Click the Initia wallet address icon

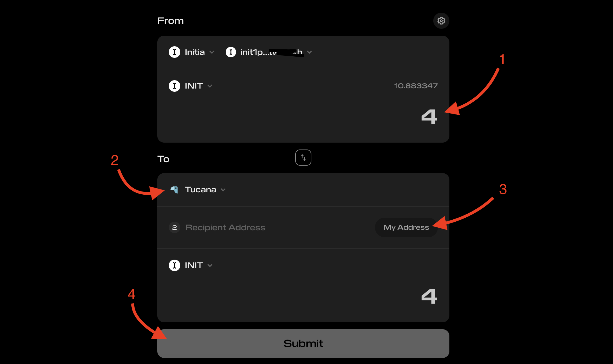(x=231, y=52)
